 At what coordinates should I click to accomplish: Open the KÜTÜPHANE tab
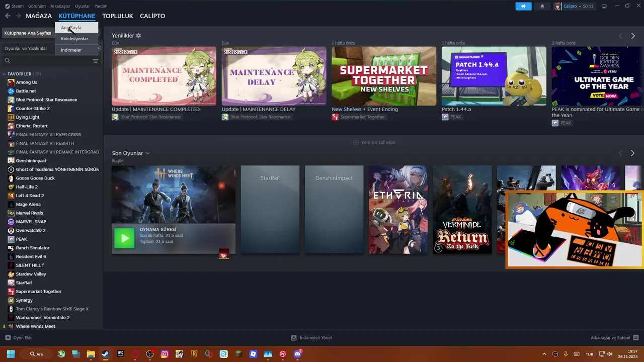77,16
